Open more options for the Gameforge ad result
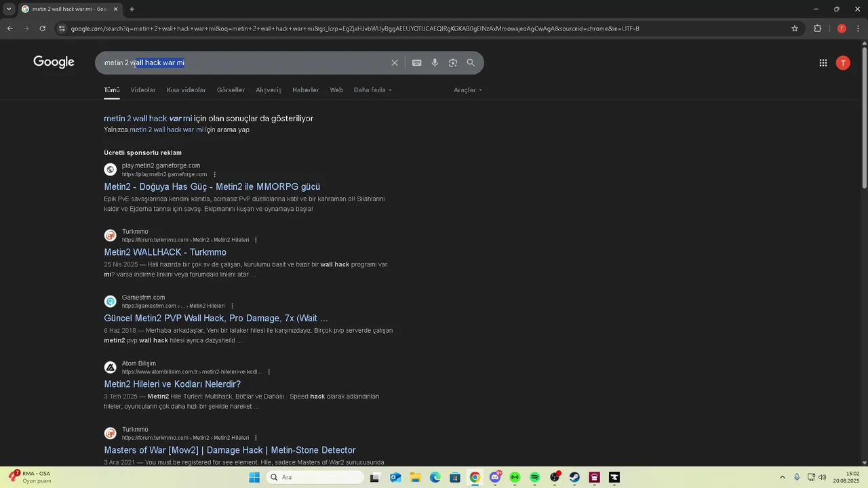The image size is (868, 488). click(215, 174)
